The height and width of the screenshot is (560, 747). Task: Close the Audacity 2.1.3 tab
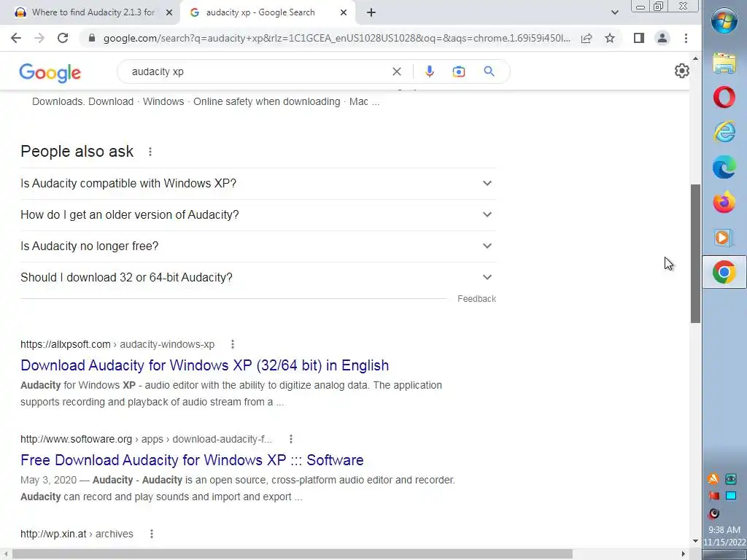pos(169,12)
